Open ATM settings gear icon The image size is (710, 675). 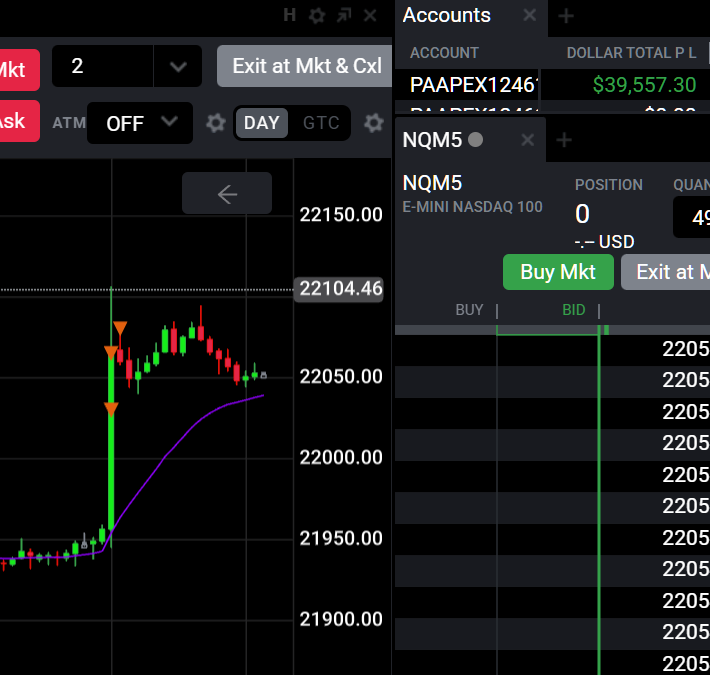click(x=216, y=123)
